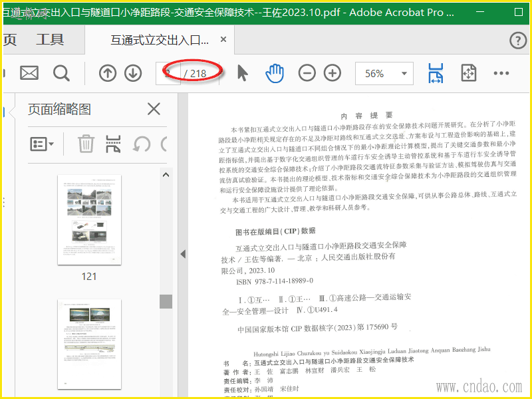Image resolution: width=532 pixels, height=399 pixels.
Task: Click the 内容提要 heading on the page
Action: pos(366,116)
